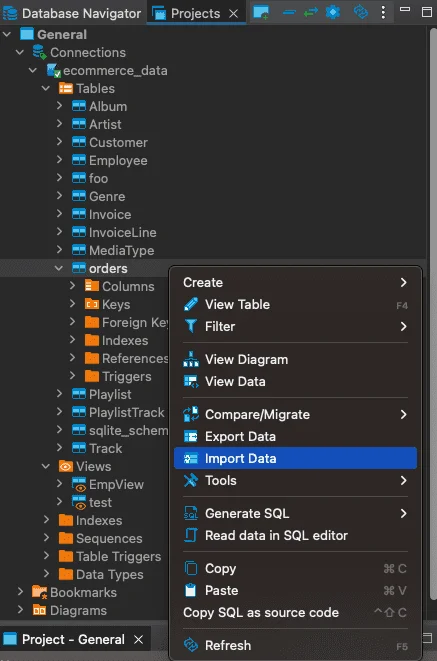Screen dimensions: 437x661
Task: Click the vertical scrollbar of navigator
Action: (x=433, y=314)
